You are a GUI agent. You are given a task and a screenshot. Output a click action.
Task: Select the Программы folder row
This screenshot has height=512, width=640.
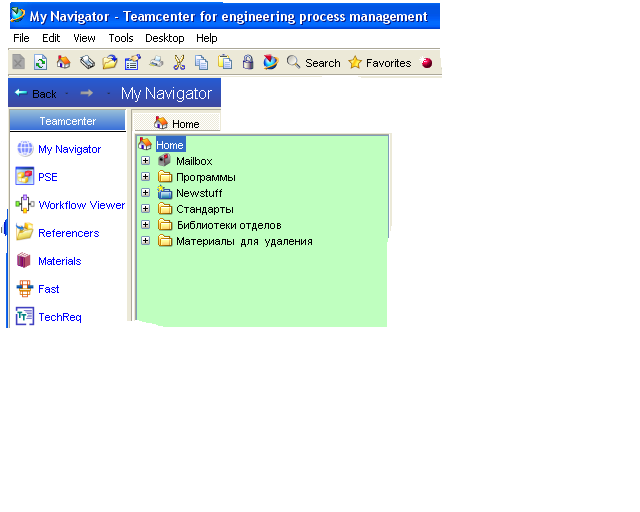point(206,178)
